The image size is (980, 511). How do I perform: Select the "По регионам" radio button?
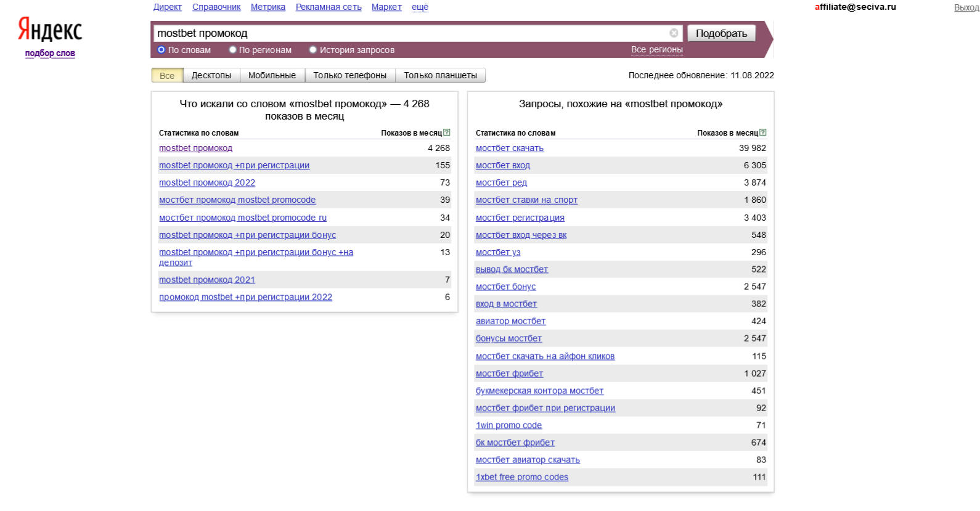(232, 50)
